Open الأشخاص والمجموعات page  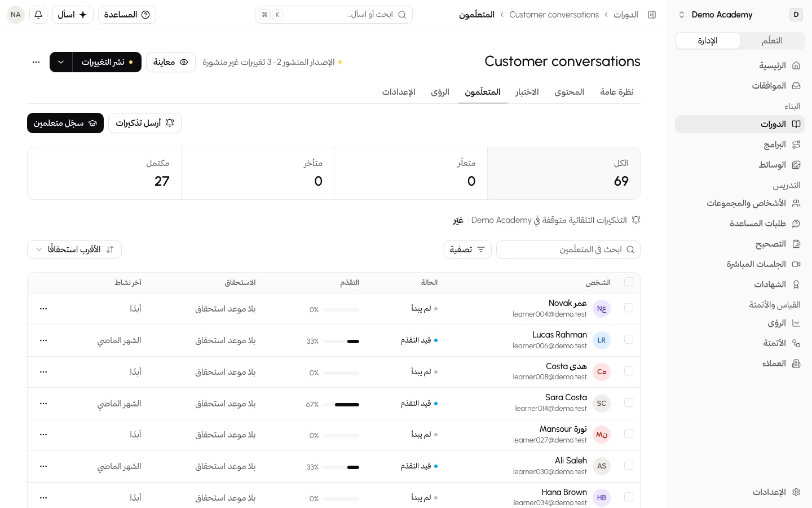click(740, 203)
